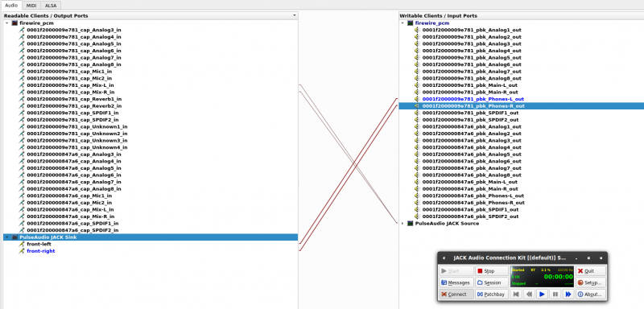Click the firewire_pcm client icon in Writable Clients
This screenshot has width=644, height=309.
coord(411,23)
